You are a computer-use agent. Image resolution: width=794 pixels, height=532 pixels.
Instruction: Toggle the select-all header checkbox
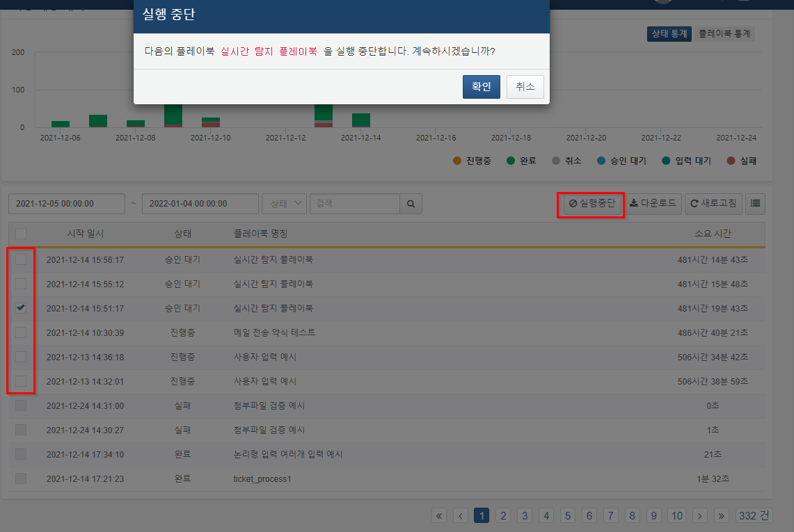[21, 234]
